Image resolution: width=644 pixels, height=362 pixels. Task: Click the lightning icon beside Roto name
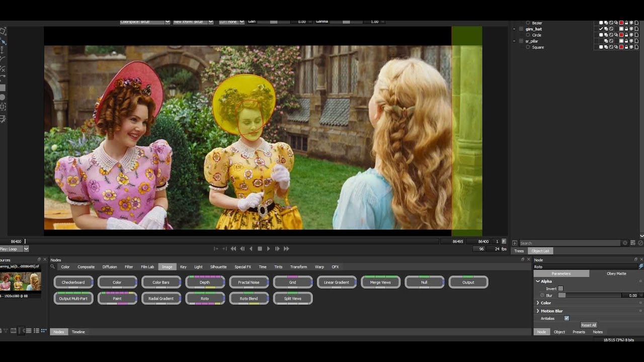tap(641, 266)
